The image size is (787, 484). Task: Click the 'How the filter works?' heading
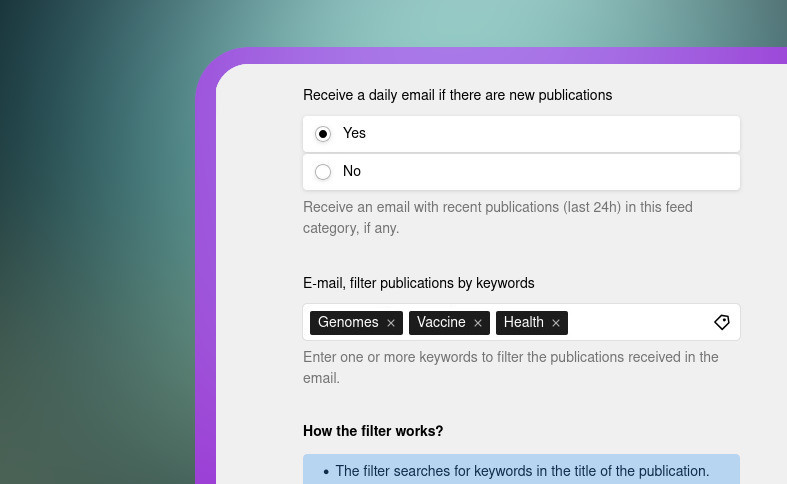pos(373,431)
